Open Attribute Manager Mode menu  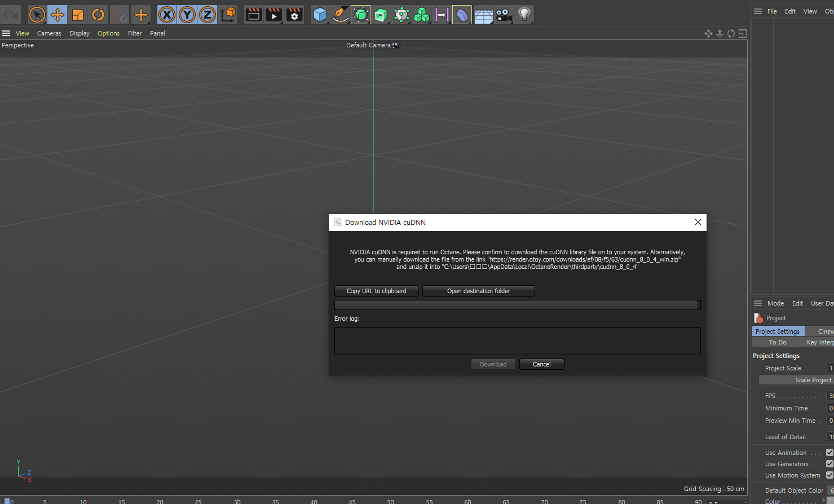click(x=776, y=303)
